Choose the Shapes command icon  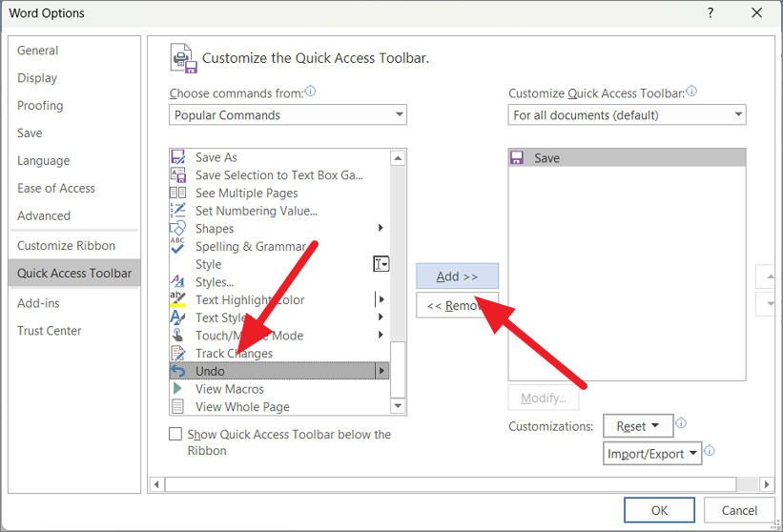pos(177,229)
